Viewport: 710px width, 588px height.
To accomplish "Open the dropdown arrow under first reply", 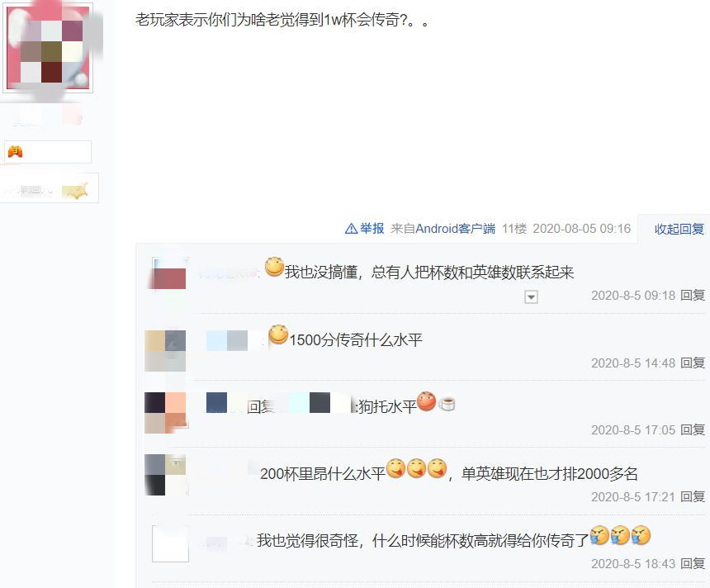I will click(531, 297).
